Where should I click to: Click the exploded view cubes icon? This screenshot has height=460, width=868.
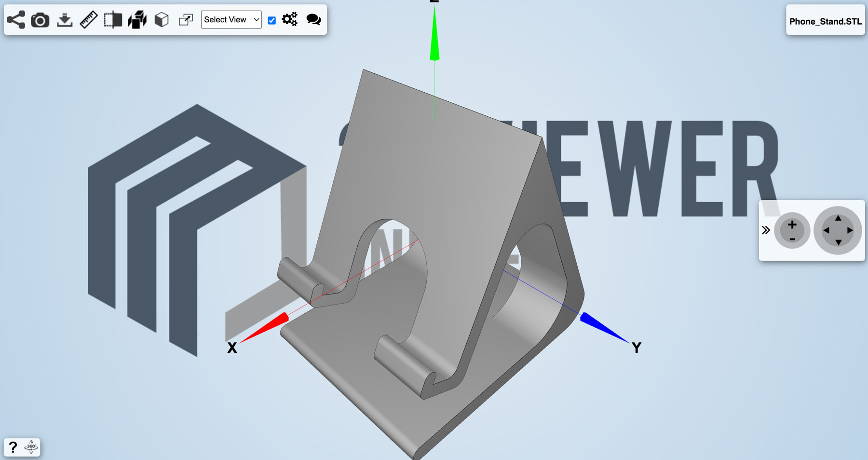point(137,20)
